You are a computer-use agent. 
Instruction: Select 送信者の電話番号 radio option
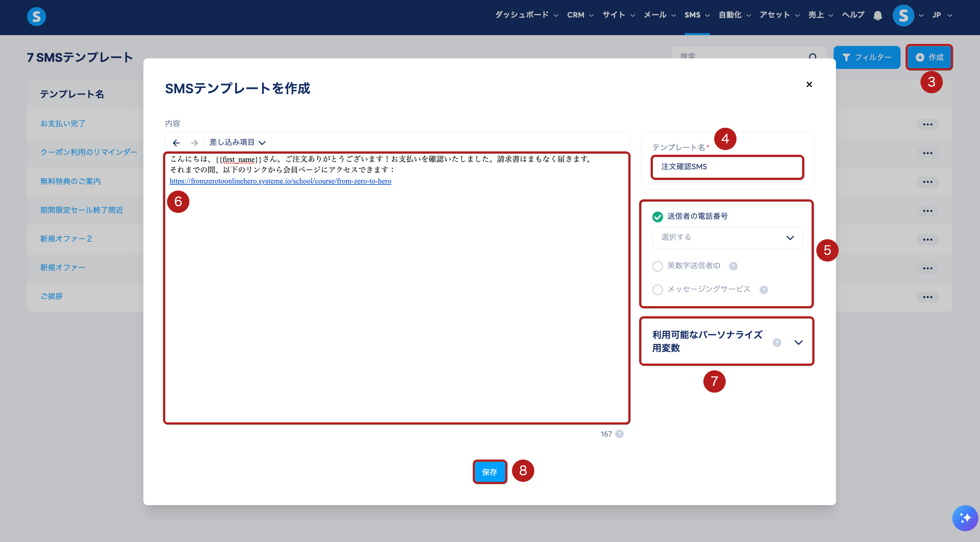click(x=657, y=217)
